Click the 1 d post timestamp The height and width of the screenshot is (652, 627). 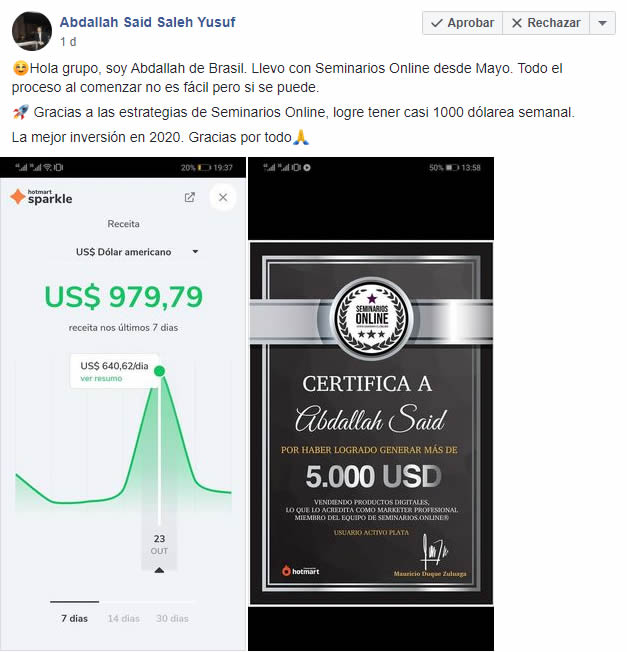tap(68, 42)
